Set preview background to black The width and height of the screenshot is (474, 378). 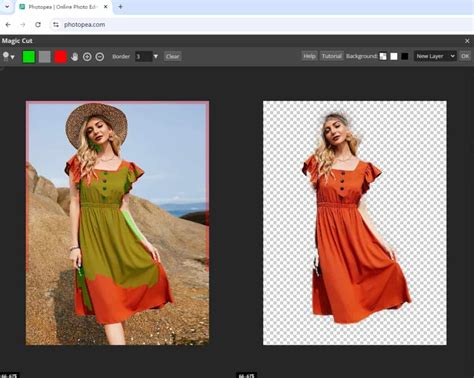tap(405, 56)
